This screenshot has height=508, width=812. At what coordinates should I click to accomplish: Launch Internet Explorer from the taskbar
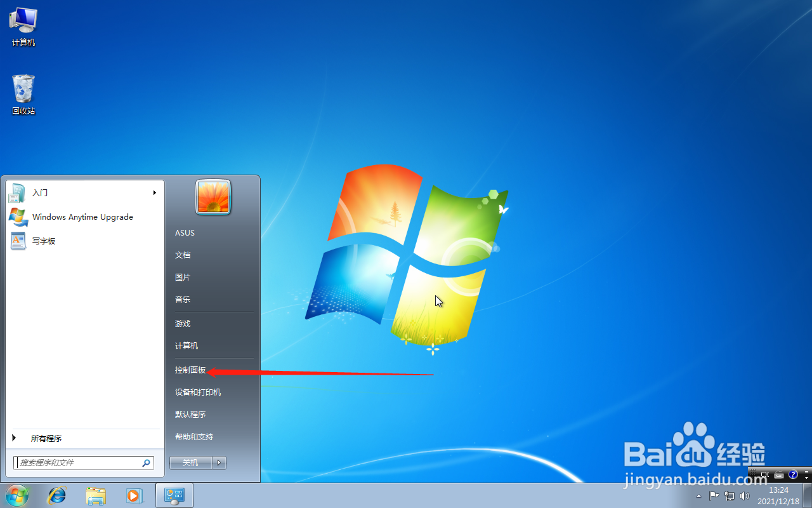[57, 495]
